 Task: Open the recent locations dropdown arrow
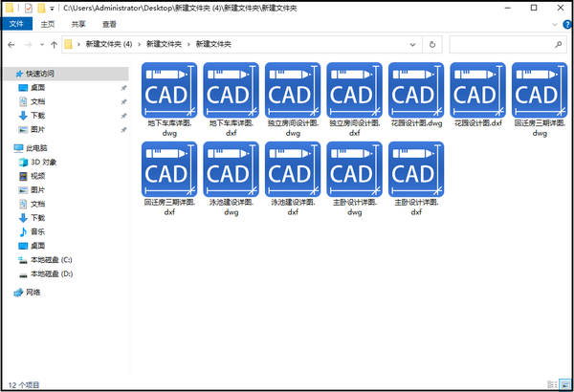pos(42,45)
